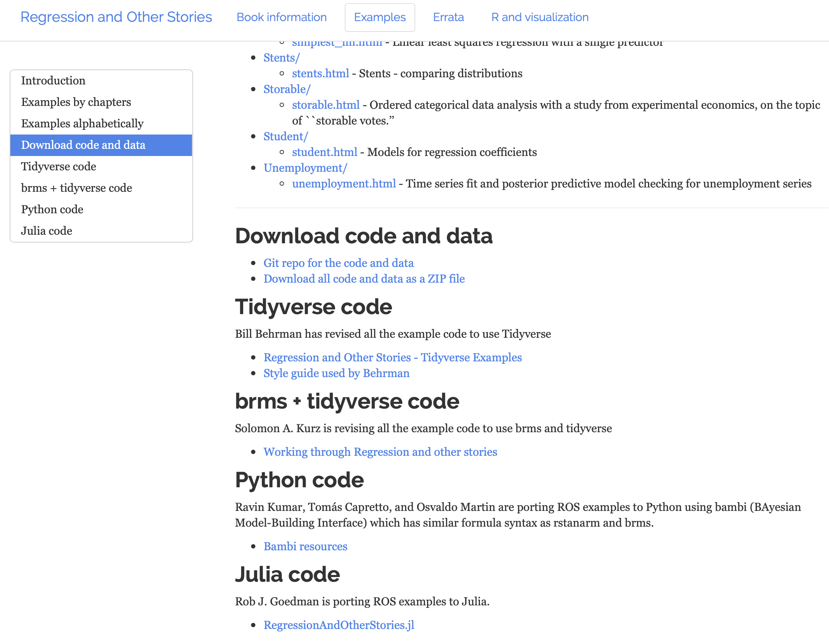This screenshot has width=829, height=644.
Task: Select Tidyverse code sidebar item
Action: pyautogui.click(x=101, y=166)
